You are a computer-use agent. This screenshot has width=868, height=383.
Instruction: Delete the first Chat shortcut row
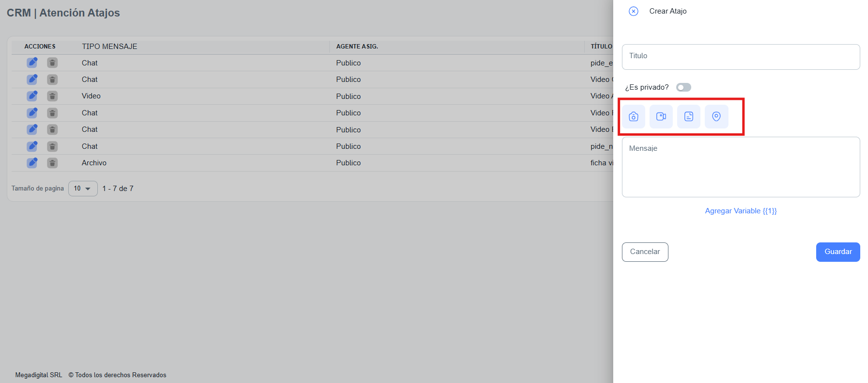pos(52,63)
